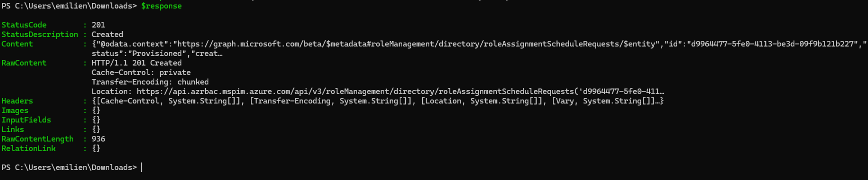Click the $response command text
This screenshot has height=180, width=868.
coord(161,6)
